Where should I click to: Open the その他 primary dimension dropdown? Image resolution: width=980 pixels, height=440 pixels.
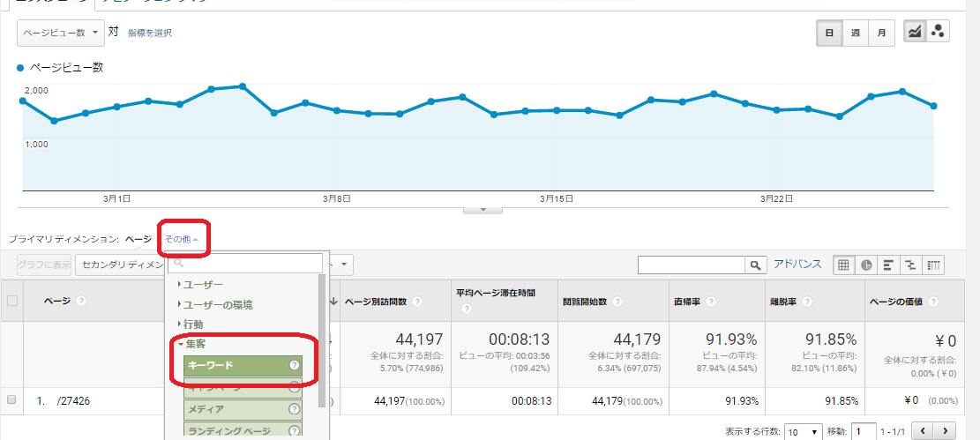(182, 239)
